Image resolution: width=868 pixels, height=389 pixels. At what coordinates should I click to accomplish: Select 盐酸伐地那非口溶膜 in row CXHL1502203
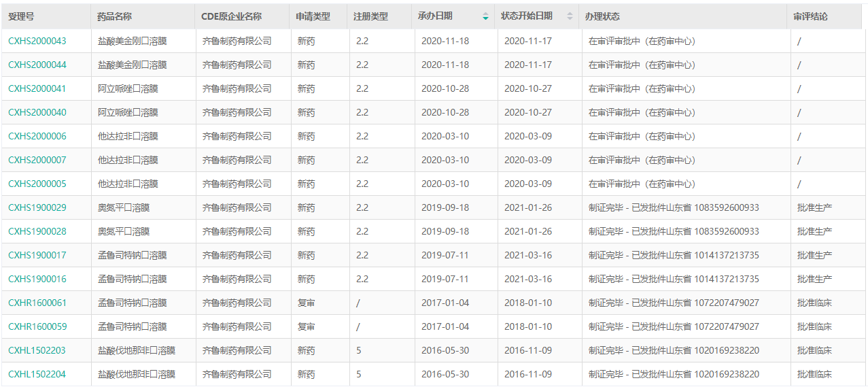click(137, 350)
